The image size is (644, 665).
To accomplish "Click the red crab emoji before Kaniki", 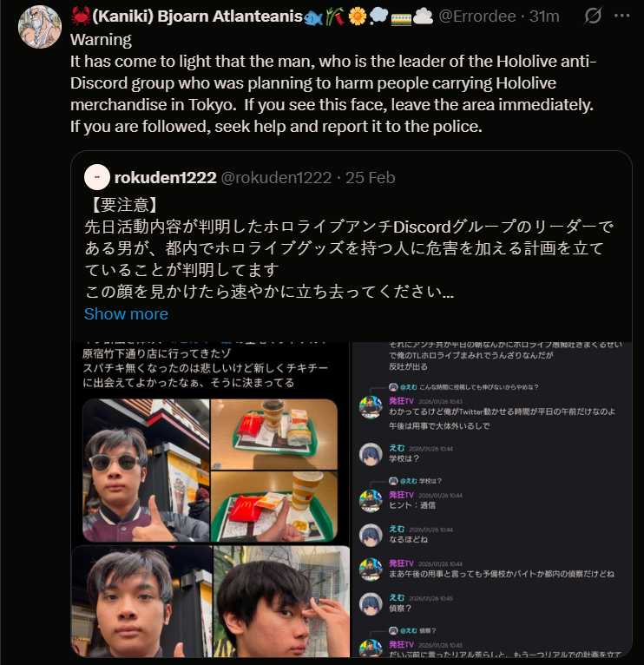I will tap(81, 16).
